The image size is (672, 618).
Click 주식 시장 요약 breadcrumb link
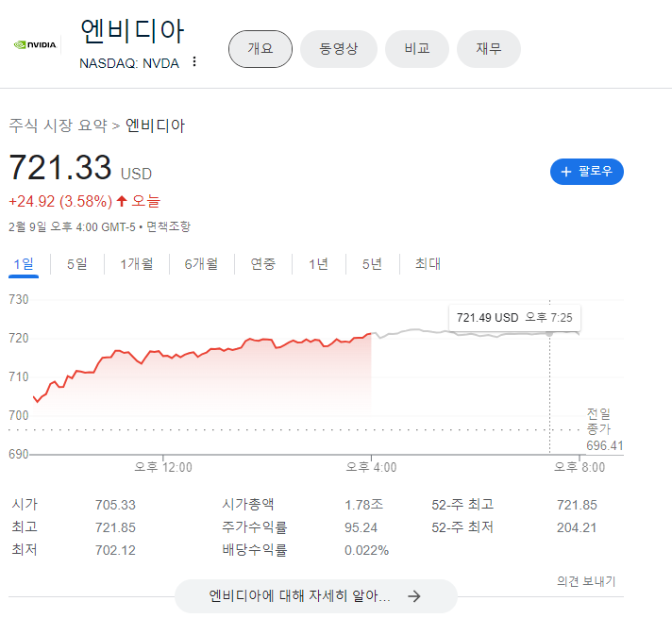(x=58, y=125)
